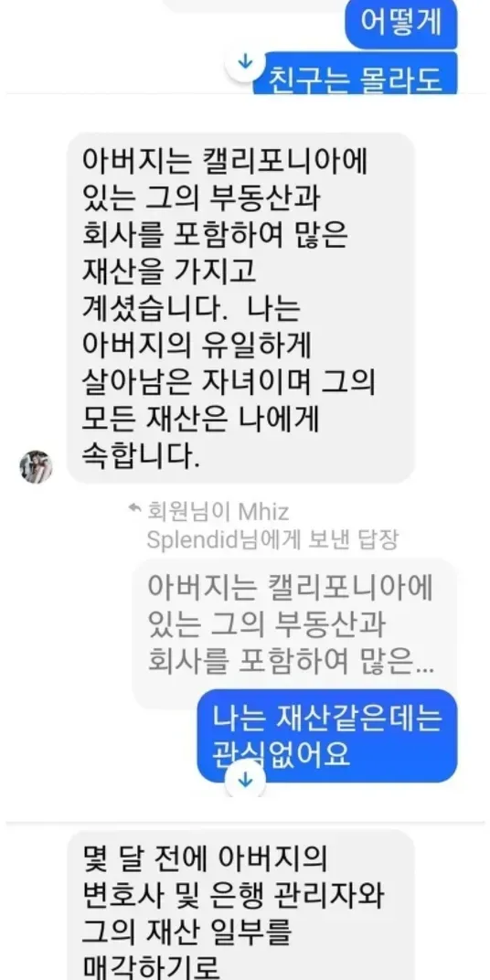
Task: Click the reply arrow icon before "회원님이 Mhiz"
Action: point(133,509)
